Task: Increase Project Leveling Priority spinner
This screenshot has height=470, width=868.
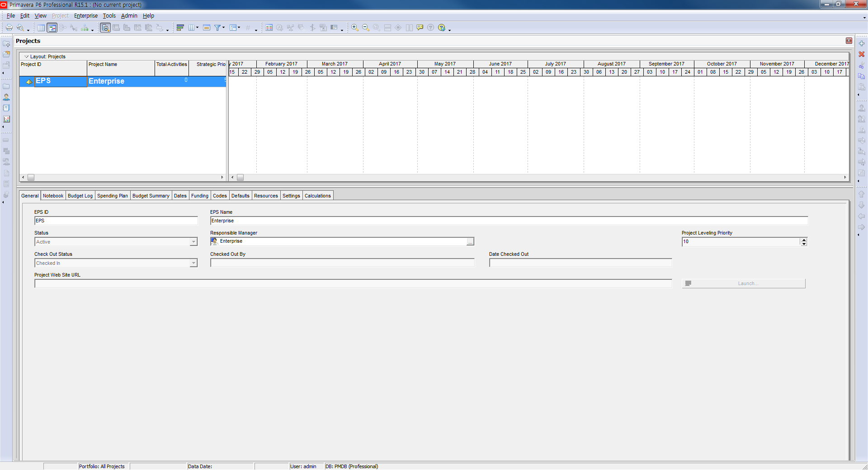Action: [804, 240]
